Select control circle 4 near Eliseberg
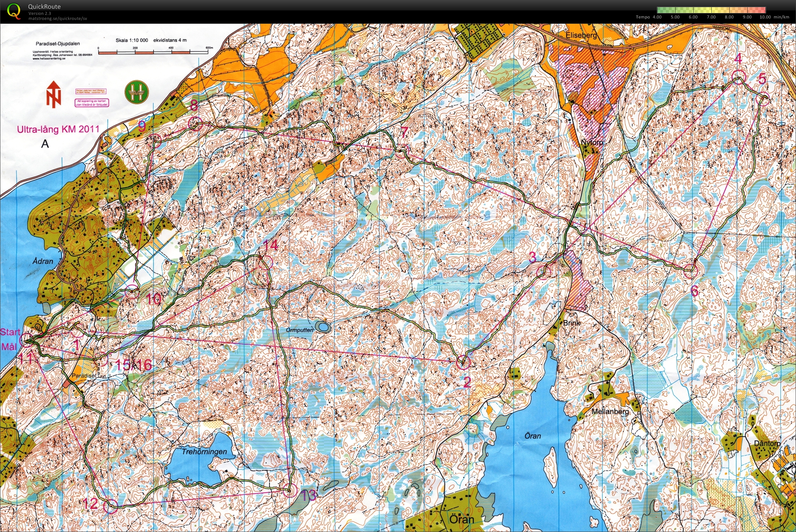 click(x=738, y=77)
